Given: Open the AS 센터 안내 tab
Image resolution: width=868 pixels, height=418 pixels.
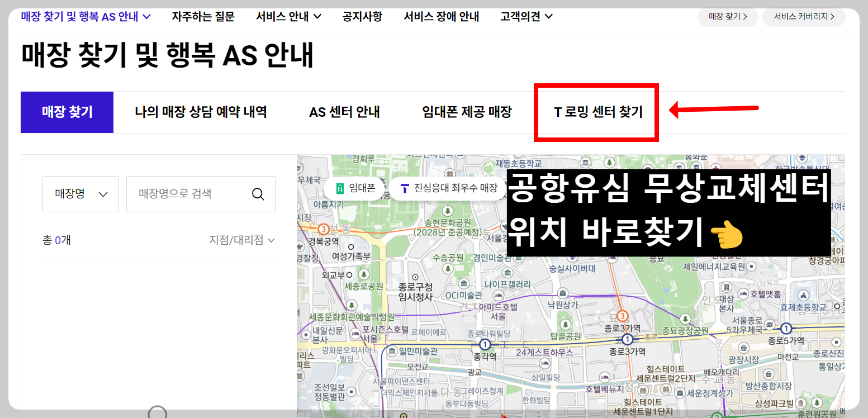Looking at the screenshot, I should click(344, 112).
